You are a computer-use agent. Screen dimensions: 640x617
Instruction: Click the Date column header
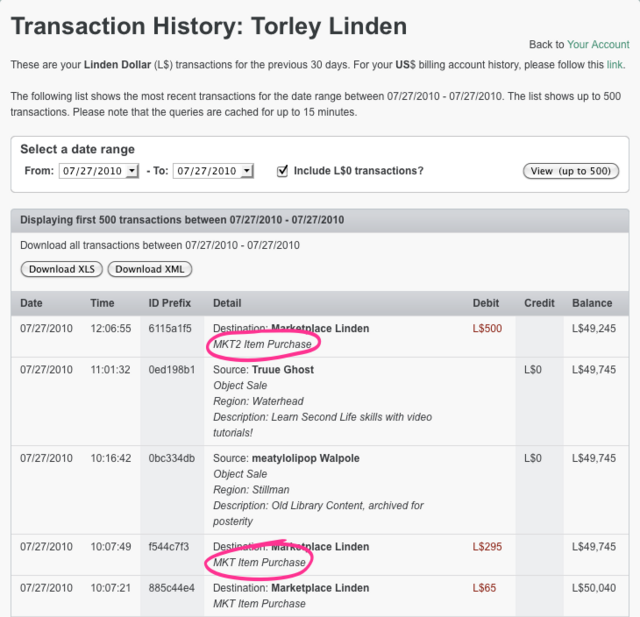point(32,303)
